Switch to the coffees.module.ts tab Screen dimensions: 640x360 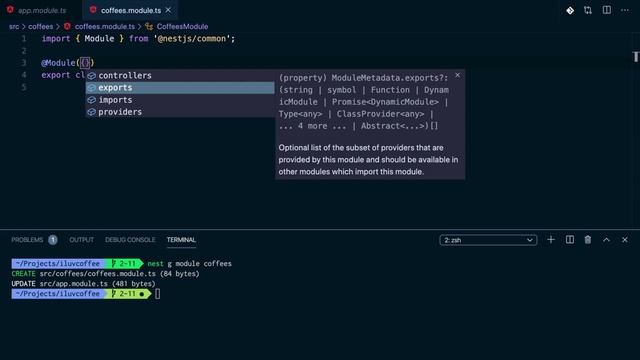point(131,10)
